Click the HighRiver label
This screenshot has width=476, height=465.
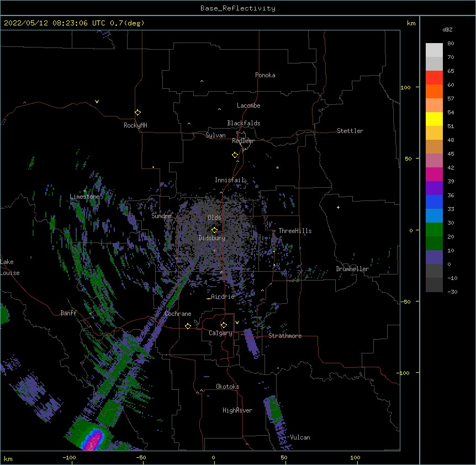(x=237, y=410)
